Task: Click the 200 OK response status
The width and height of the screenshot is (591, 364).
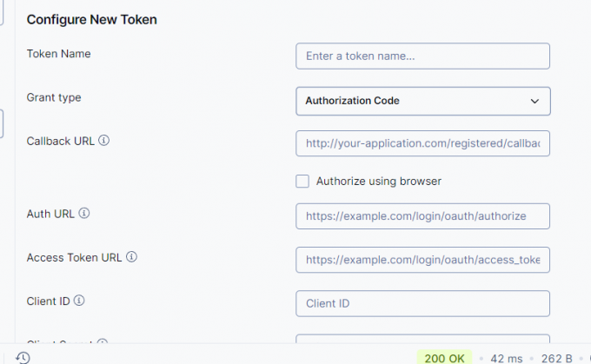Action: (x=444, y=357)
